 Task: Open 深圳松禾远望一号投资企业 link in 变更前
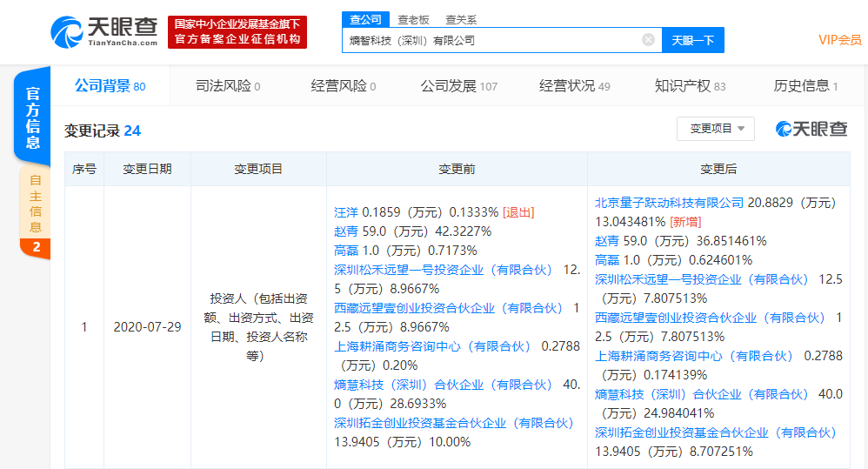pyautogui.click(x=443, y=270)
